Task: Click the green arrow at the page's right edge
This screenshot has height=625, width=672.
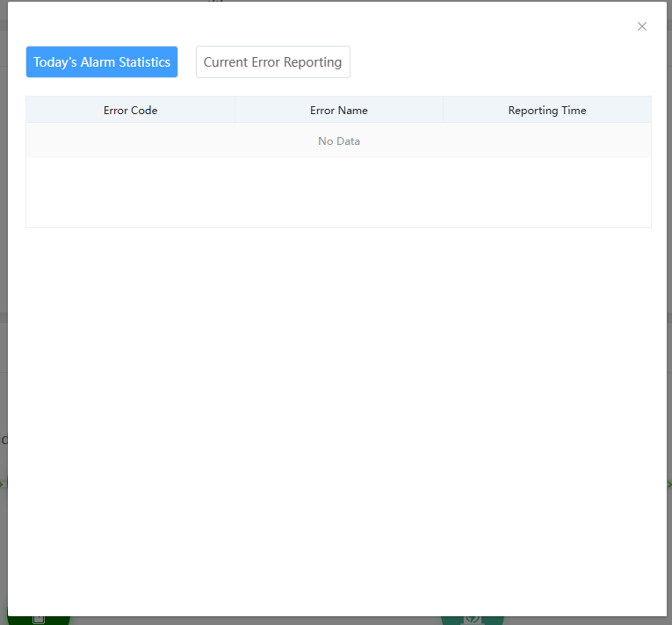Action: coord(669,484)
